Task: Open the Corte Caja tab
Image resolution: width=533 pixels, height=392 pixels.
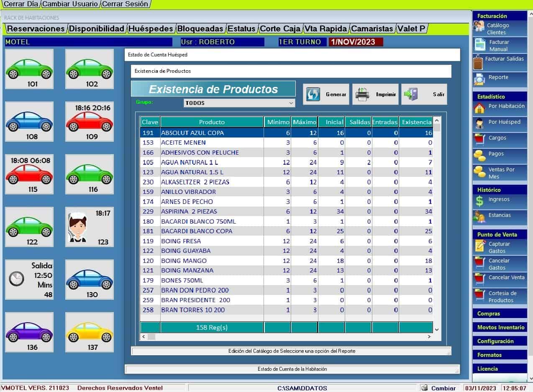Action: click(x=280, y=29)
